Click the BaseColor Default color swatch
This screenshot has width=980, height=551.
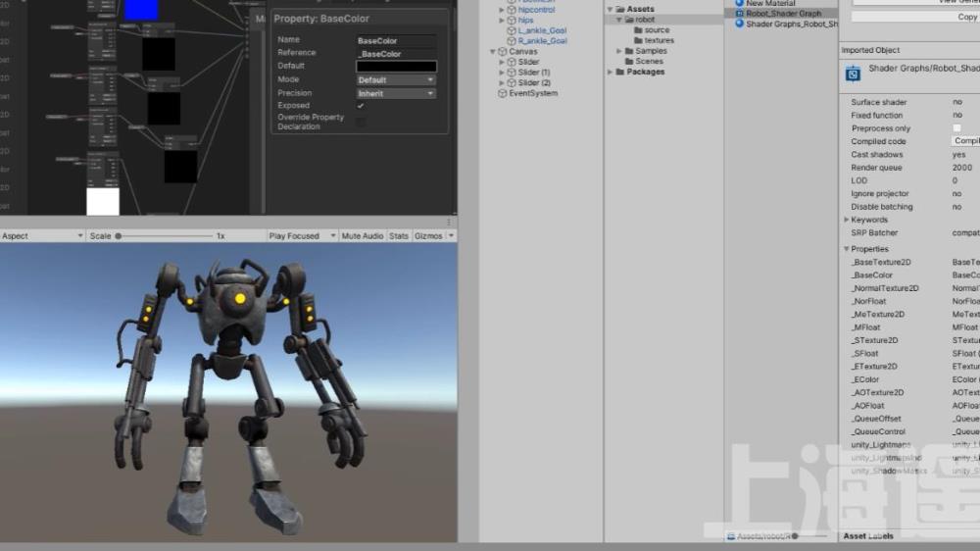click(x=396, y=67)
